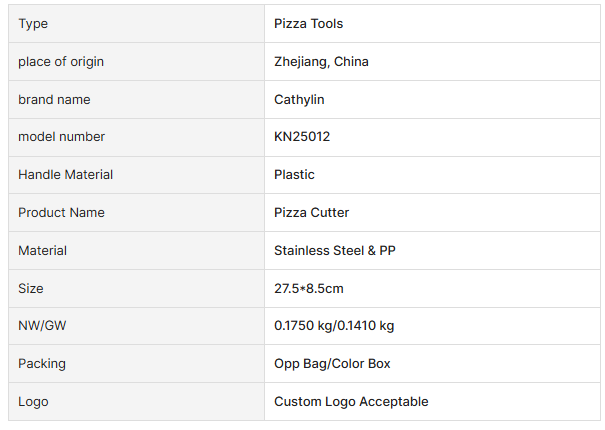This screenshot has height=430, width=605.
Task: Select the "27.5*8.5cm" size value
Action: [x=309, y=289]
